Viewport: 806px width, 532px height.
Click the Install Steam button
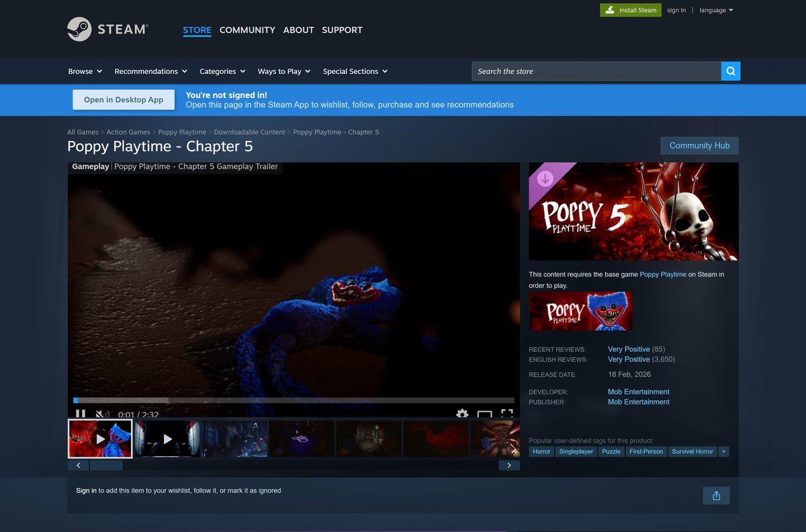(630, 10)
